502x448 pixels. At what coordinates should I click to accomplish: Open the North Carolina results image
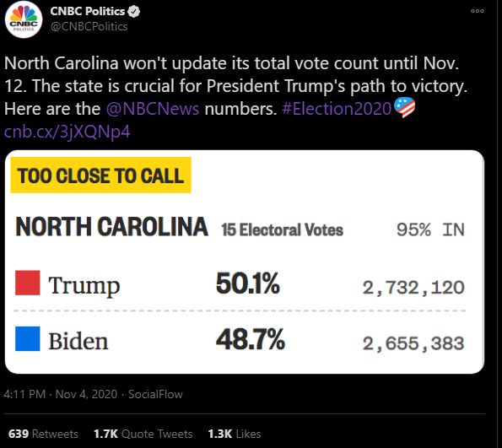(x=245, y=262)
